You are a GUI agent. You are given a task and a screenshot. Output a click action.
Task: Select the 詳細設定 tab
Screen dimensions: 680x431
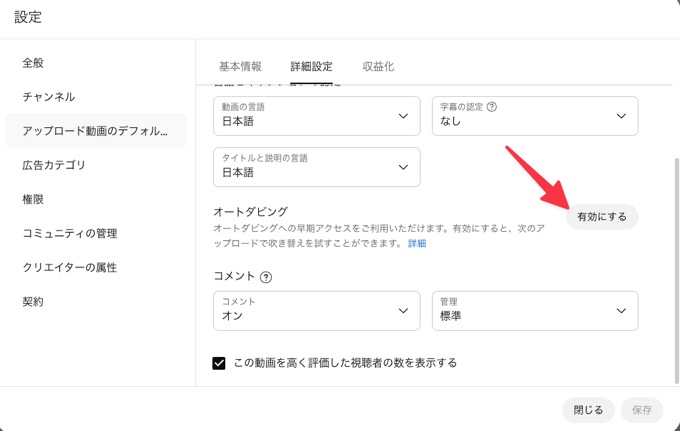pos(311,66)
